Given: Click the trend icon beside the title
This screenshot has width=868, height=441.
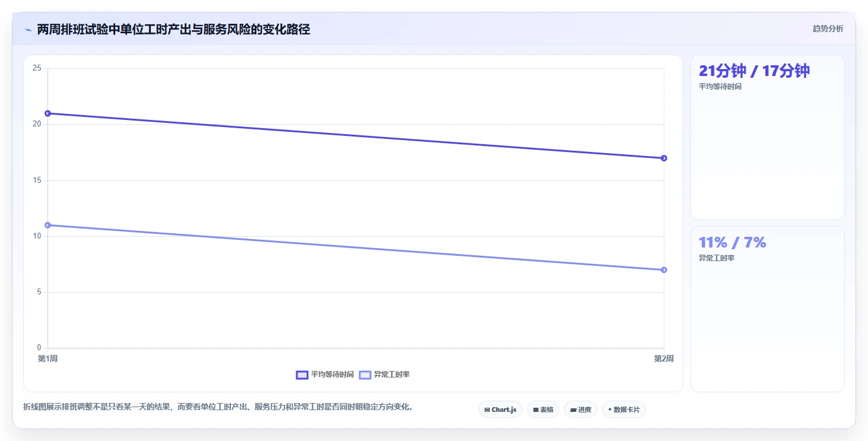Looking at the screenshot, I should pyautogui.click(x=28, y=30).
